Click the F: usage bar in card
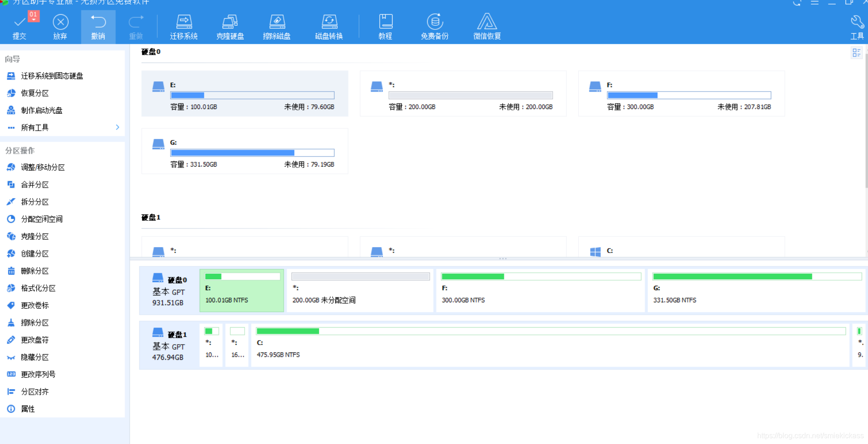This screenshot has width=868, height=444. click(x=689, y=95)
